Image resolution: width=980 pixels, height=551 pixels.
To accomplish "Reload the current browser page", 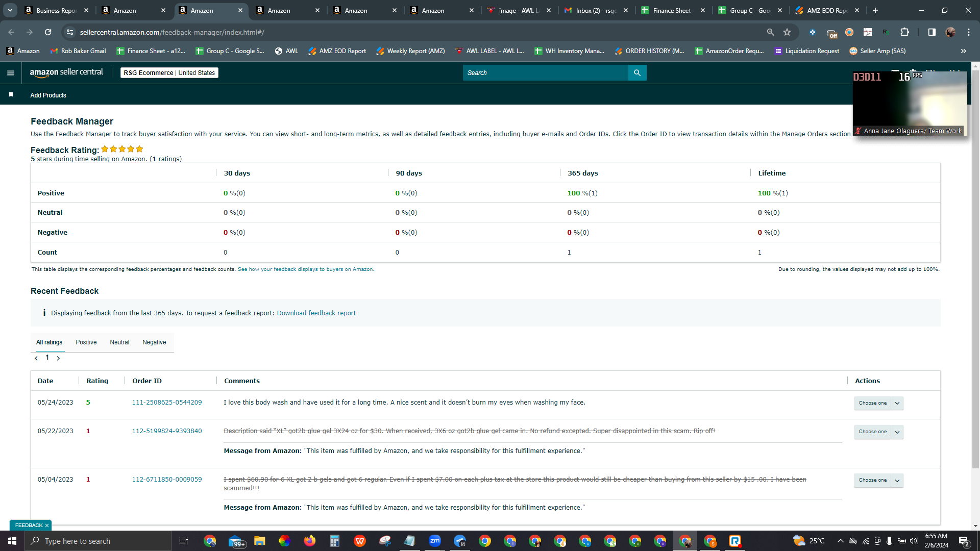I will click(x=48, y=32).
